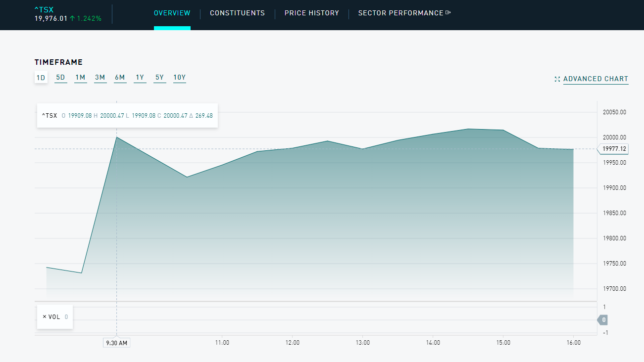Click the 9:30 AM crosshair time label
This screenshot has height=362, width=644.
[116, 343]
